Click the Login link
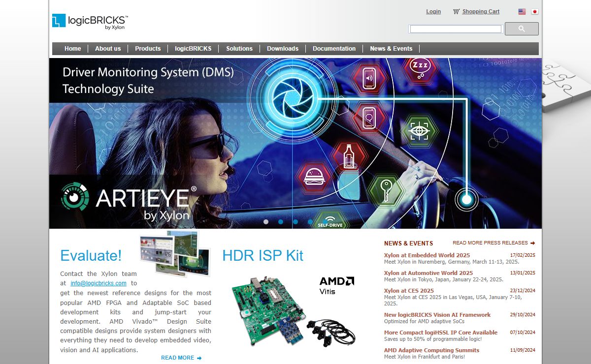The height and width of the screenshot is (364, 591). coord(433,11)
